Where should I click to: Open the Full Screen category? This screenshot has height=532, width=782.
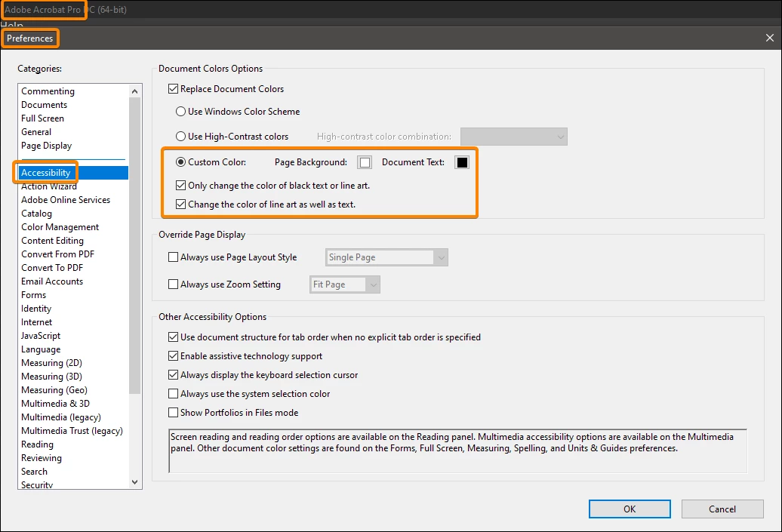click(x=73, y=118)
